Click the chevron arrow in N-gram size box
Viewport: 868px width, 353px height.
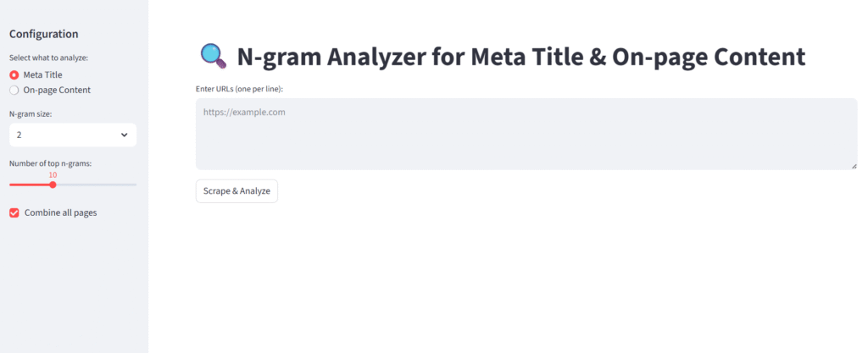[125, 135]
